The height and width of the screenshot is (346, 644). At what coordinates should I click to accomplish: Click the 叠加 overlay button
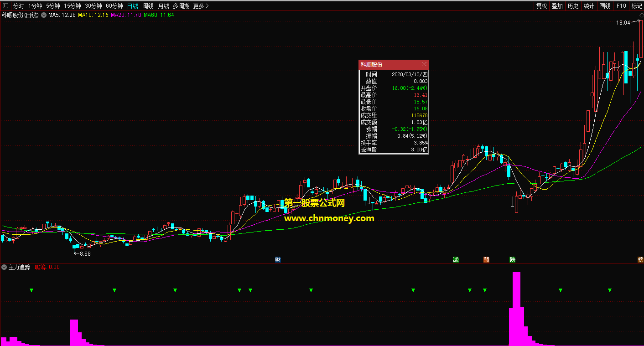(x=557, y=6)
